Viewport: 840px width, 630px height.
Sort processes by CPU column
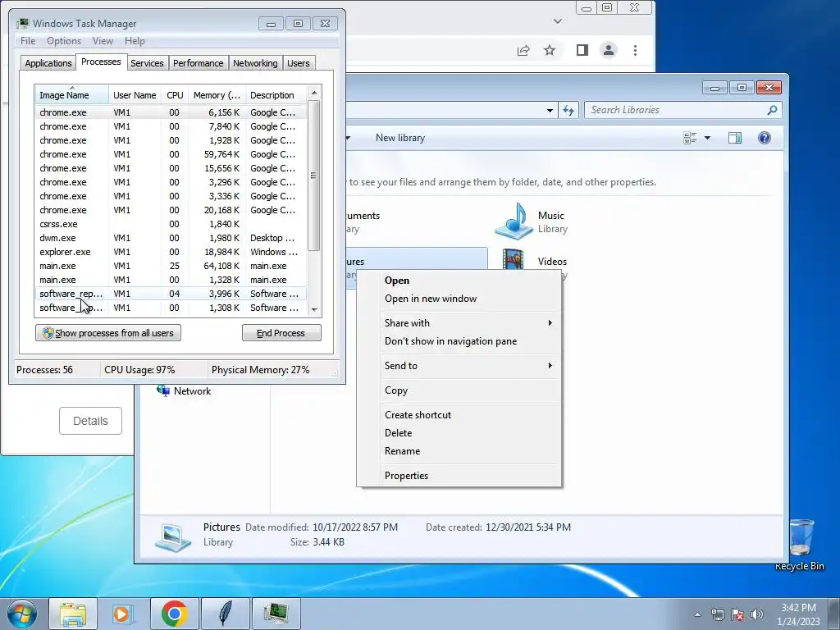pos(175,95)
